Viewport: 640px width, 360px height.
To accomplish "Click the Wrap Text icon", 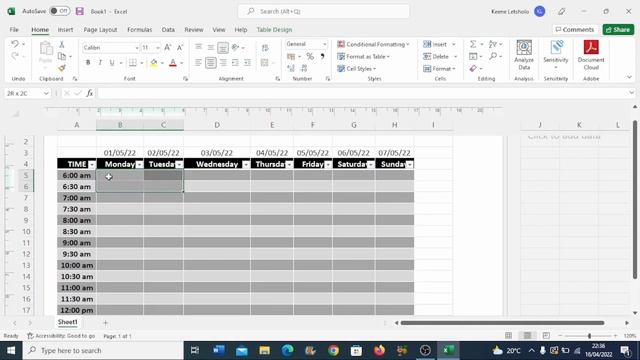I will pyautogui.click(x=265, y=48).
